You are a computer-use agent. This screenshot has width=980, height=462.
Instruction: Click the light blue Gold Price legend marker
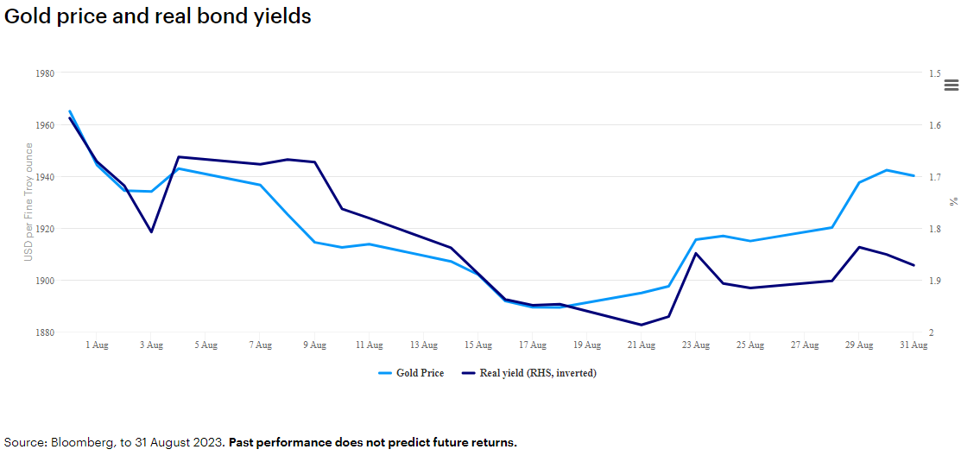[385, 373]
